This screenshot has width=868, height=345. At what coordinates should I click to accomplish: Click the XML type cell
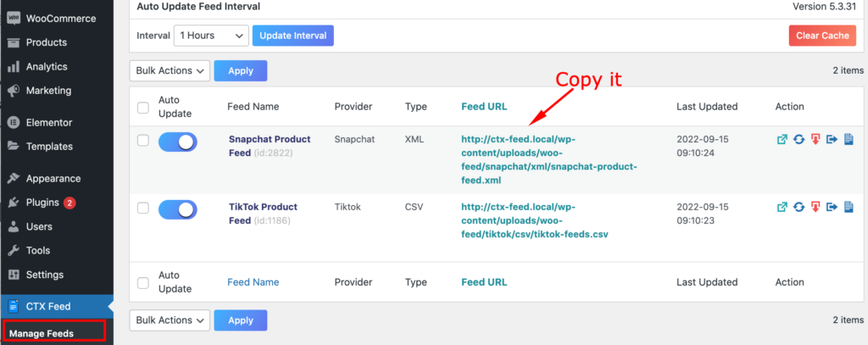click(x=414, y=140)
